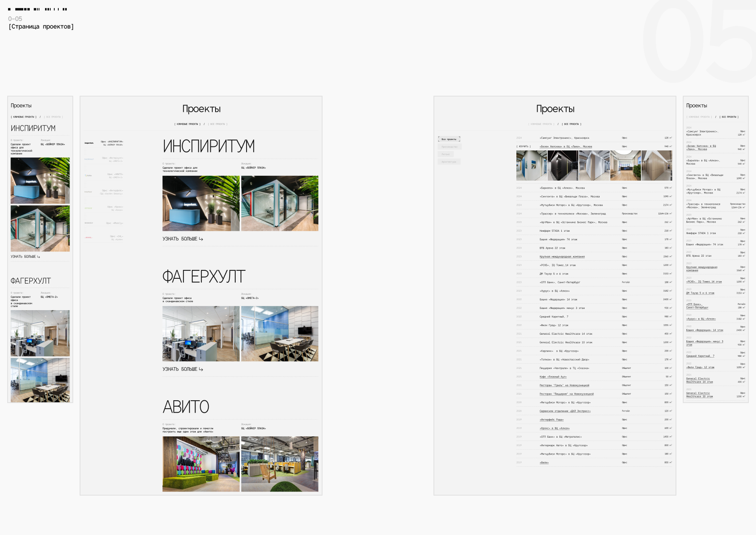Open desktop Крупная международная компания project link

562,257
